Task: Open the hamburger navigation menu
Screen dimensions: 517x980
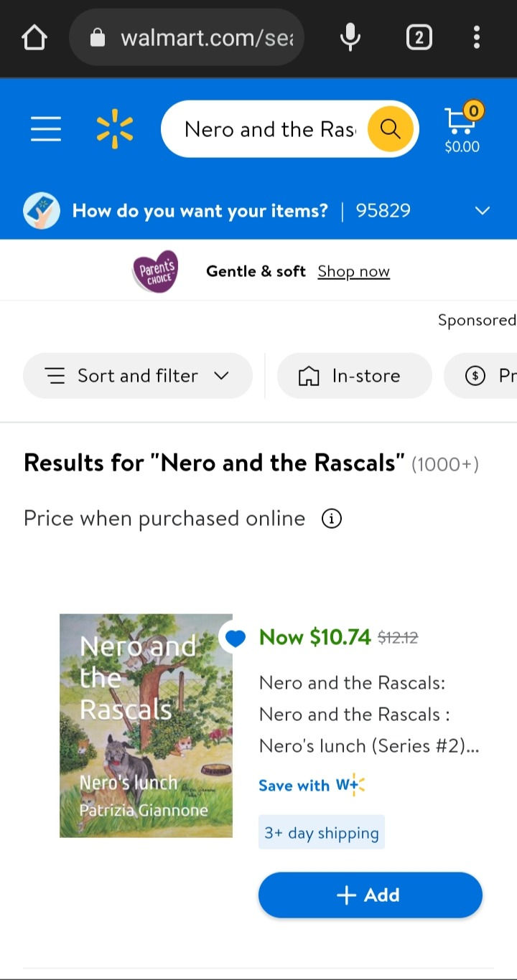Action: 46,129
